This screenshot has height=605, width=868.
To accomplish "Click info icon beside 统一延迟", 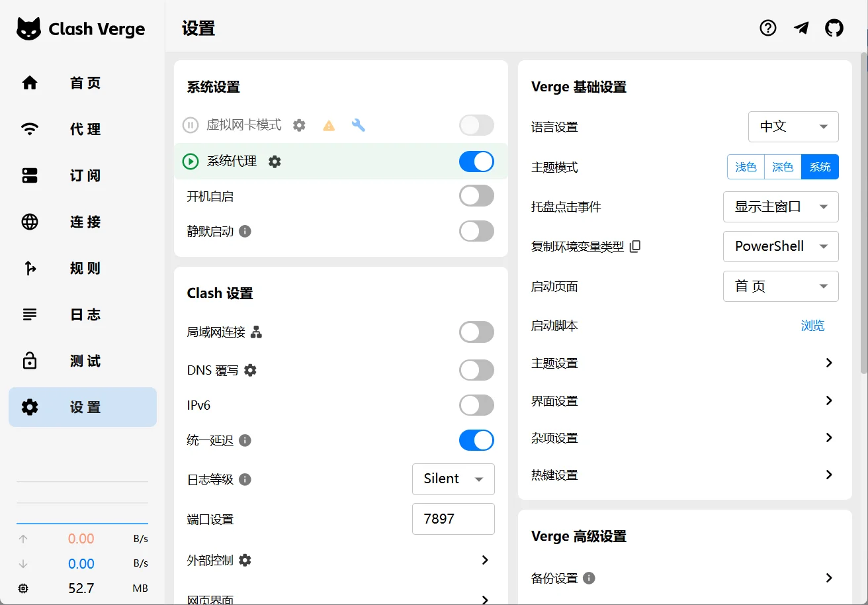I will (245, 440).
